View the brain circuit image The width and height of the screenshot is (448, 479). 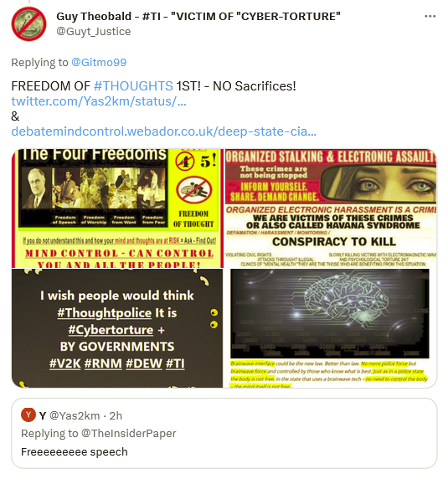[331, 328]
